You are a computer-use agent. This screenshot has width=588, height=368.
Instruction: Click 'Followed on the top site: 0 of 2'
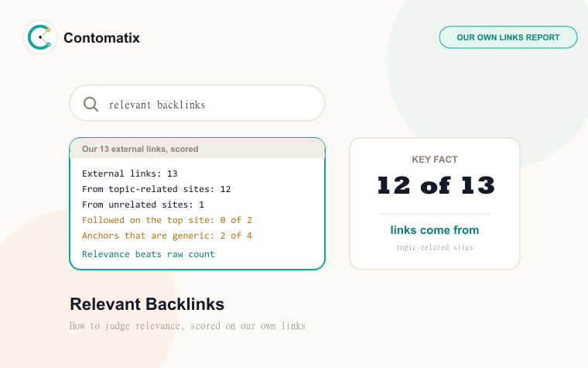click(167, 220)
